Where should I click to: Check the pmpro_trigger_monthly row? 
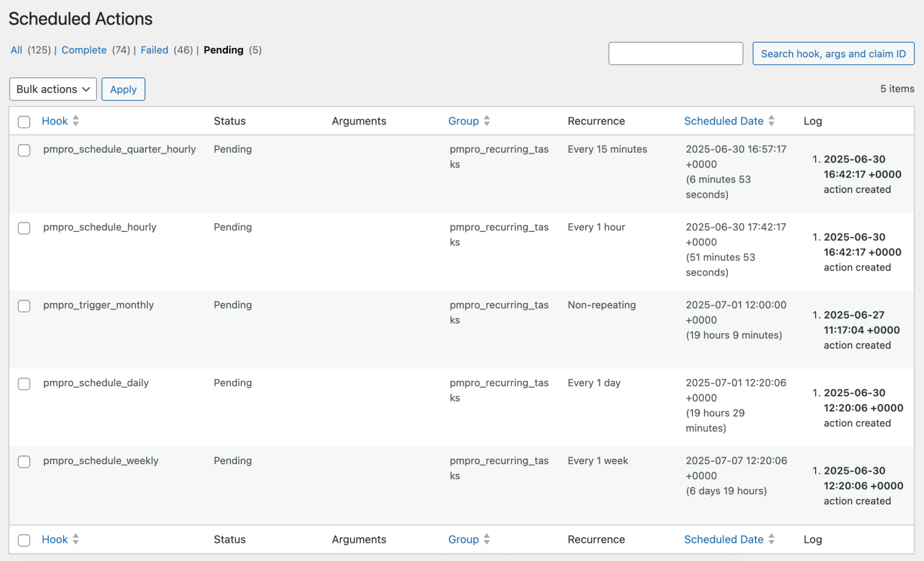coord(24,306)
